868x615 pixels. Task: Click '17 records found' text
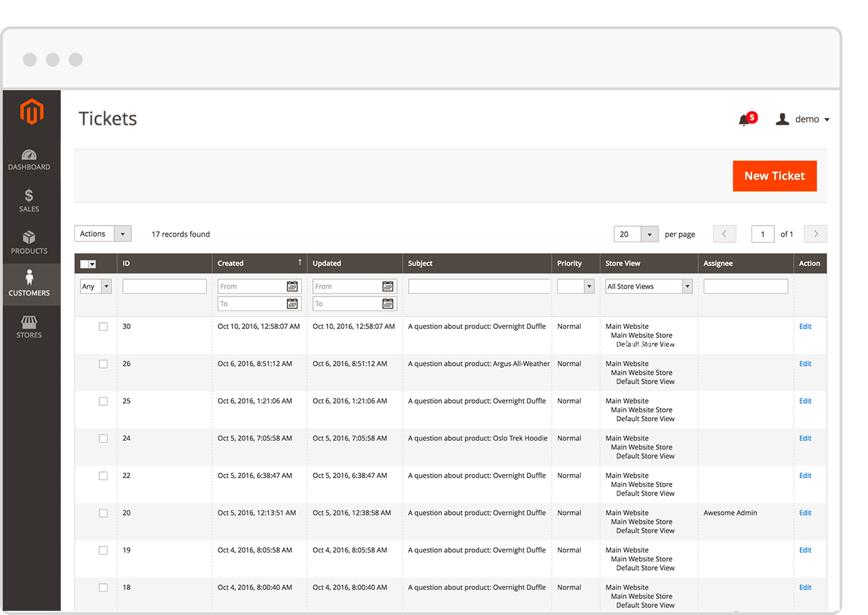180,235
